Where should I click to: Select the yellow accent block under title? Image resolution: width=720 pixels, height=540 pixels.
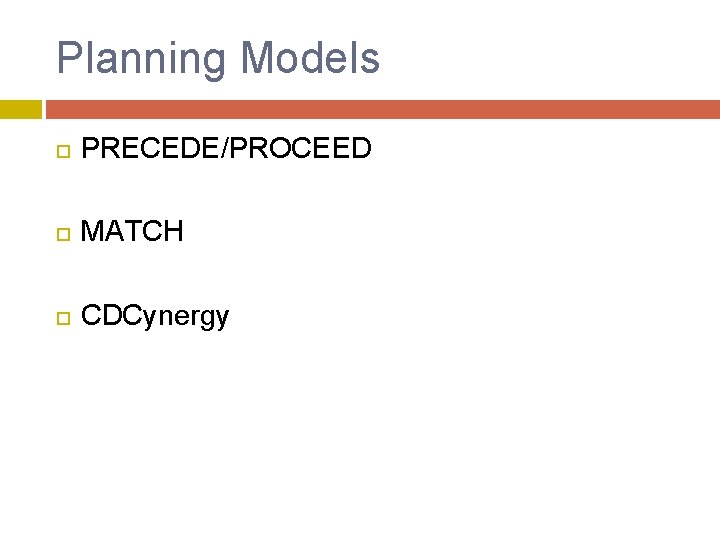(20, 109)
